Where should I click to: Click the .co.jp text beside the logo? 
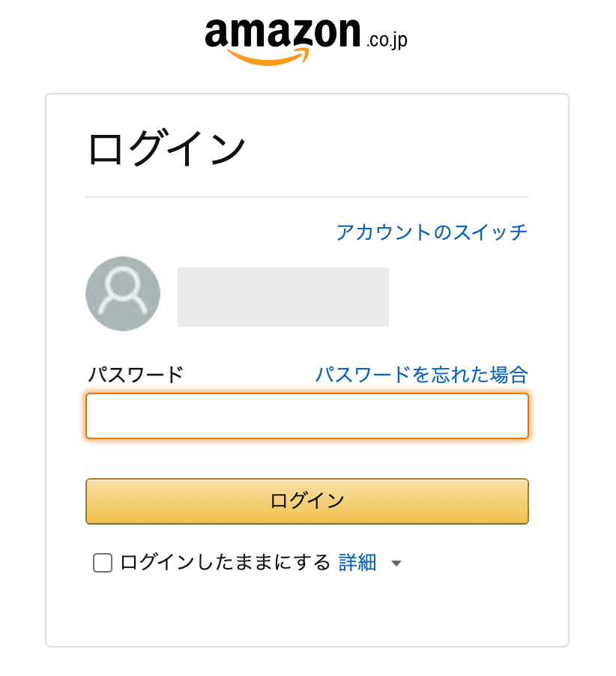click(387, 40)
